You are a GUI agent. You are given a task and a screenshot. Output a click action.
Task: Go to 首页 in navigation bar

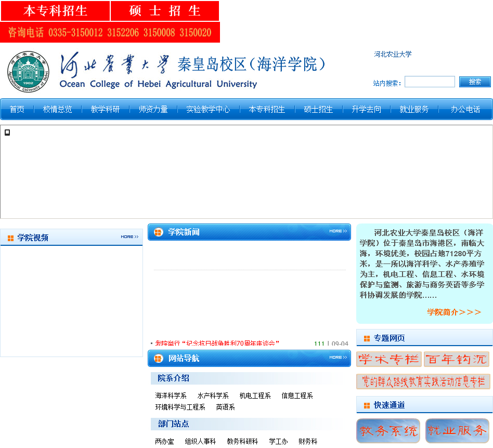pyautogui.click(x=17, y=109)
